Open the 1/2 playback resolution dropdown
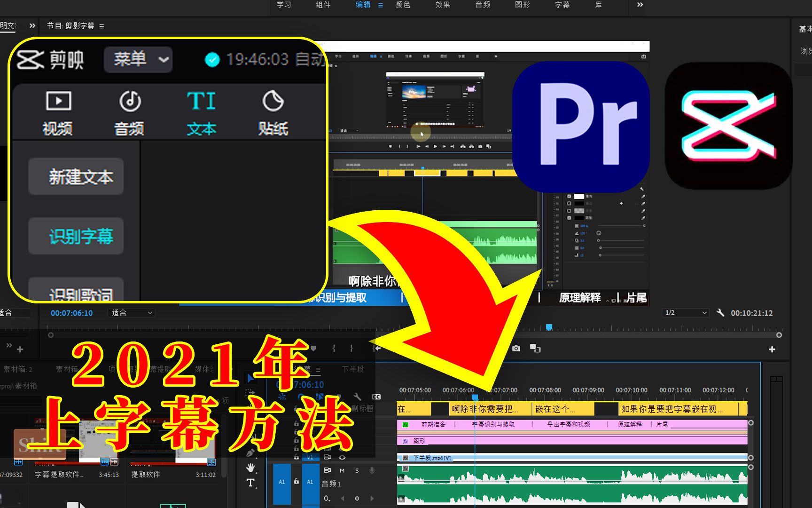The image size is (812, 508). (x=686, y=313)
